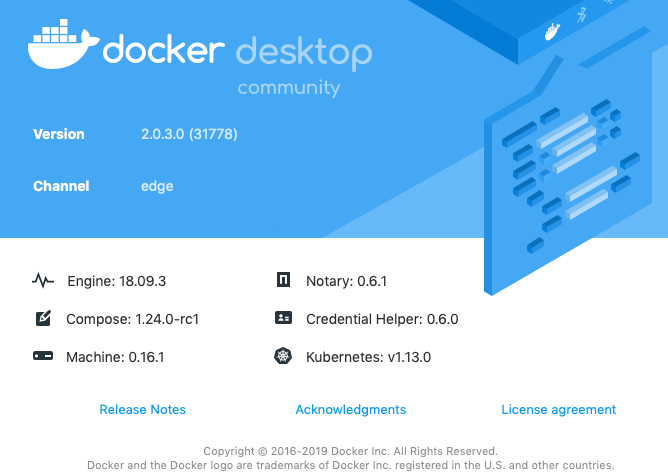Click the Kubernetes wheel icon
This screenshot has width=668, height=476.
click(x=283, y=356)
